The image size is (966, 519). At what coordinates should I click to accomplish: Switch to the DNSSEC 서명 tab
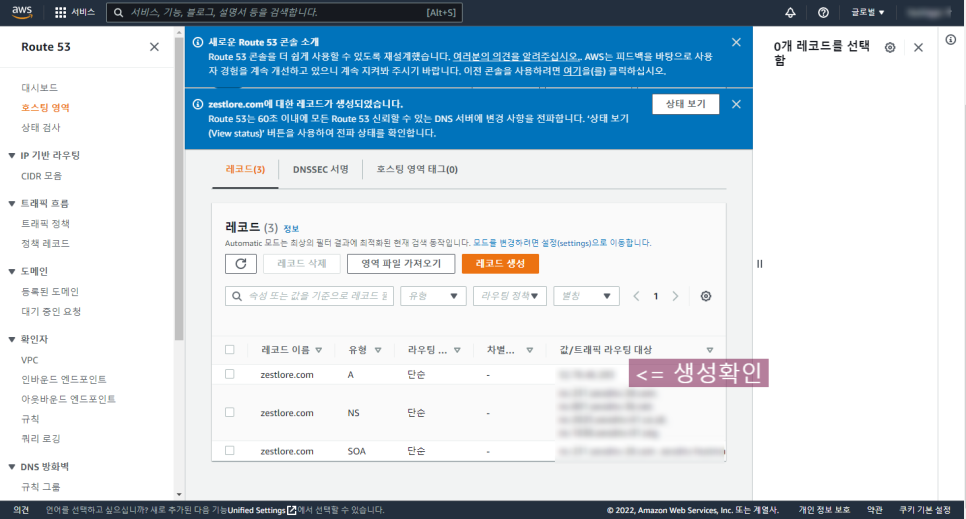[320, 170]
